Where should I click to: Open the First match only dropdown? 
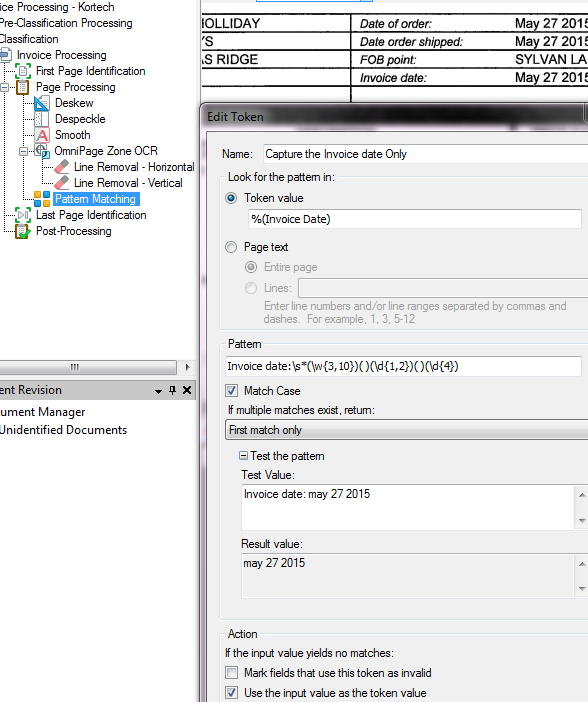[x=406, y=430]
